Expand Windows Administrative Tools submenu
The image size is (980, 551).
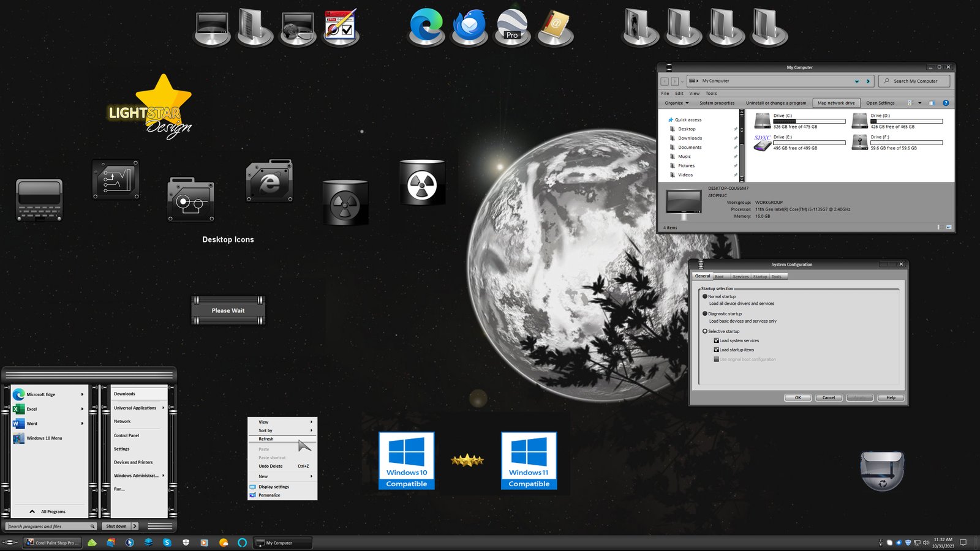[x=139, y=476]
